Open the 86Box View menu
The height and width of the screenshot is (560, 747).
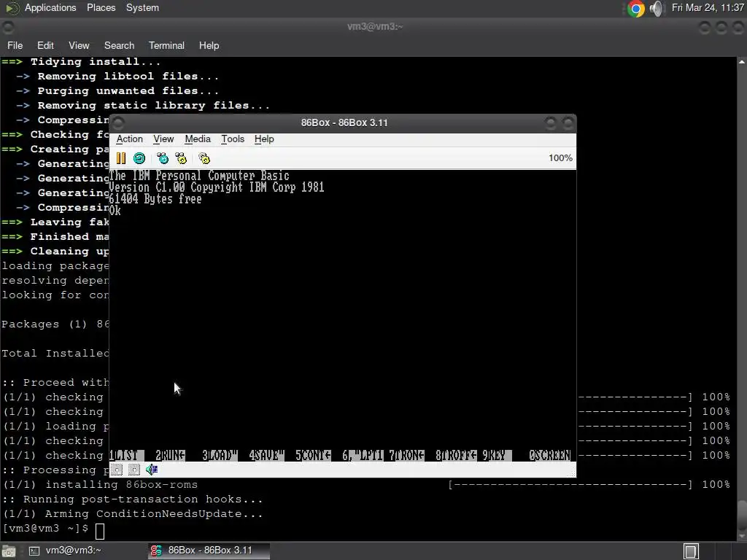tap(163, 139)
